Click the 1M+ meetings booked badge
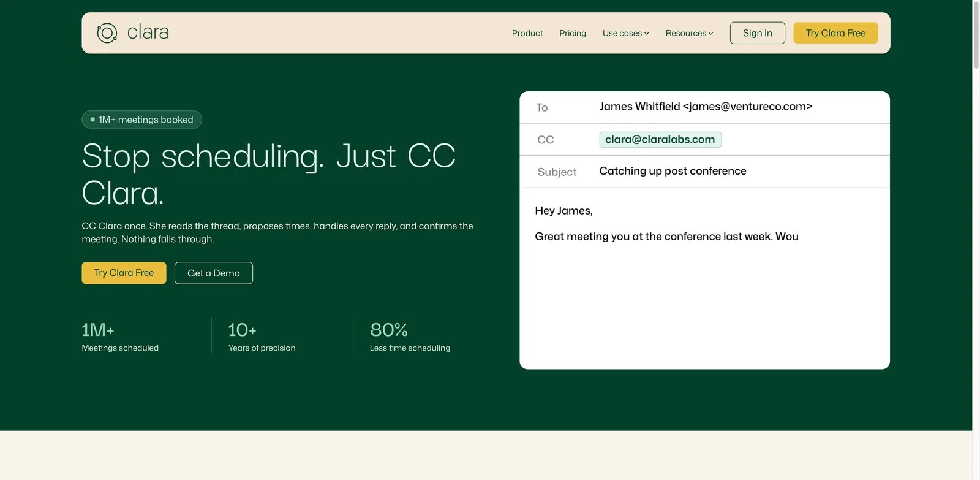 (142, 120)
